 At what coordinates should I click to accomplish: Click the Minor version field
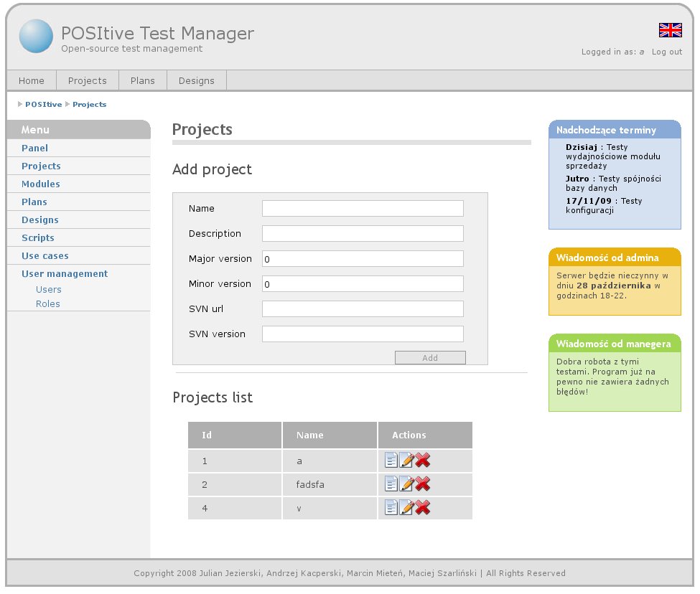pyautogui.click(x=363, y=283)
